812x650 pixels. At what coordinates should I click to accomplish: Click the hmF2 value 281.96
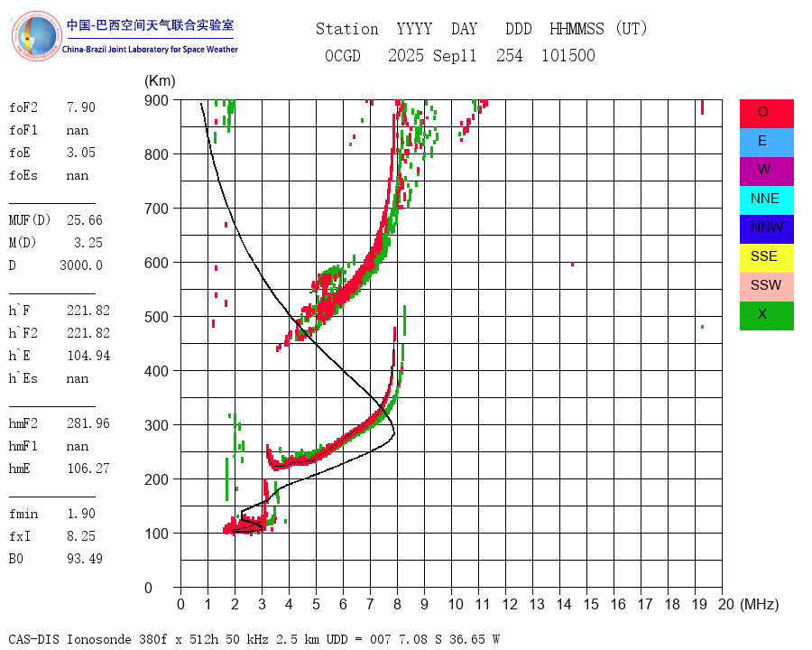point(88,423)
